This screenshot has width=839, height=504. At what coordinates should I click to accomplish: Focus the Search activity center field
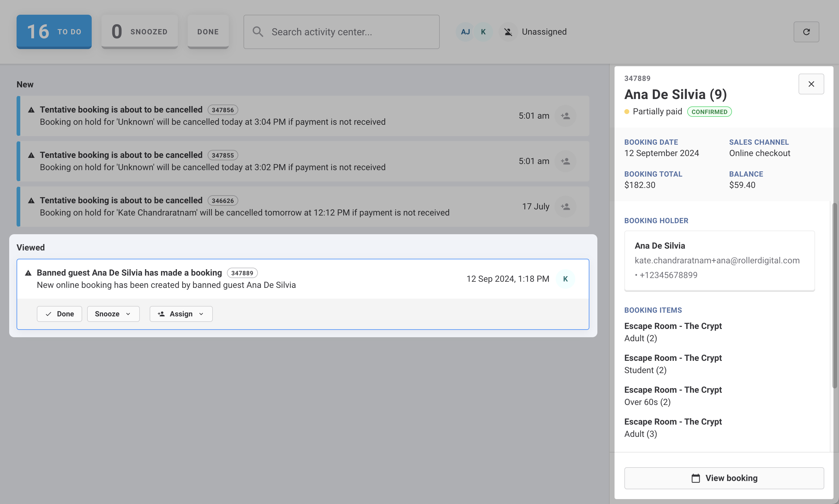tap(341, 32)
